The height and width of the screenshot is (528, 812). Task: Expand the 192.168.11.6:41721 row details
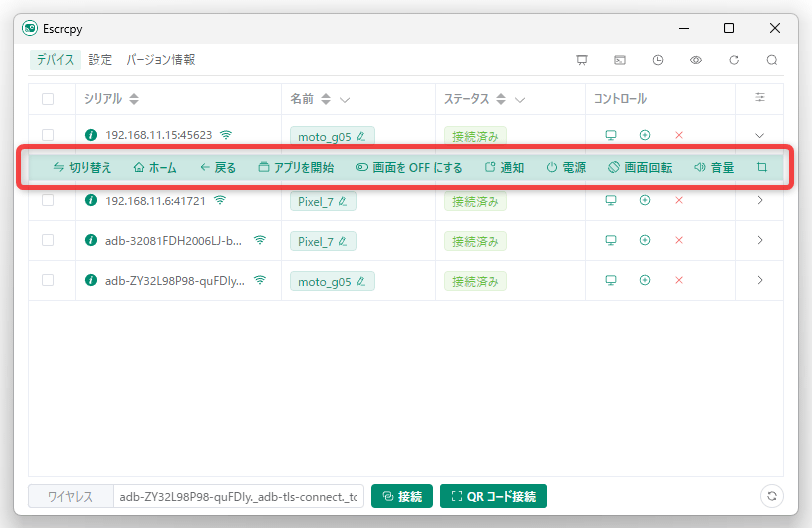(759, 200)
